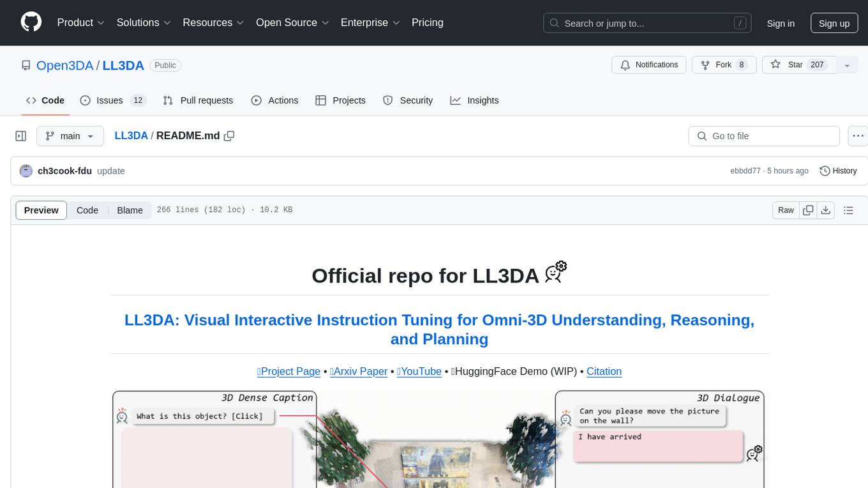Open the ch3cook-fdu avatar
868x488 pixels.
(x=26, y=171)
